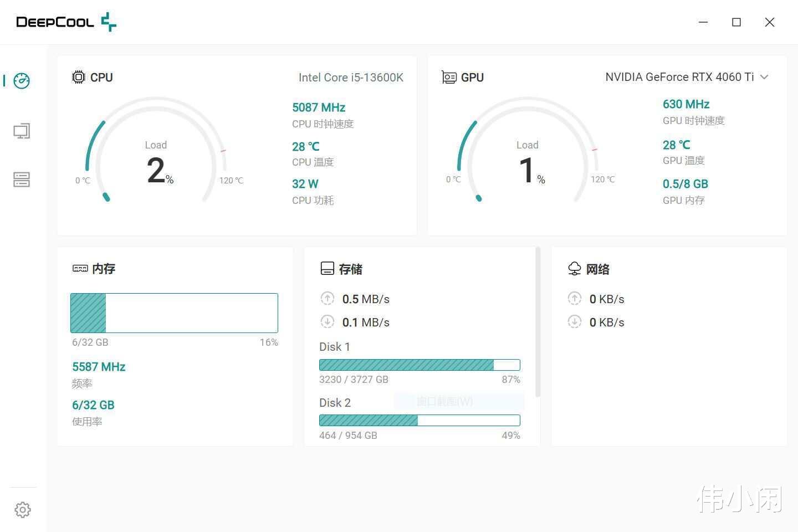Image resolution: width=798 pixels, height=532 pixels.
Task: Click the Disk 2 label
Action: (335, 403)
